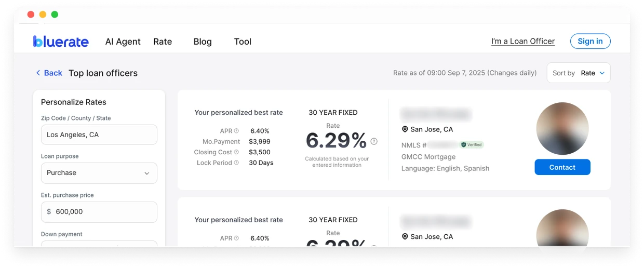Click the location pin icon in top card
This screenshot has height=268, width=644.
pos(405,129)
